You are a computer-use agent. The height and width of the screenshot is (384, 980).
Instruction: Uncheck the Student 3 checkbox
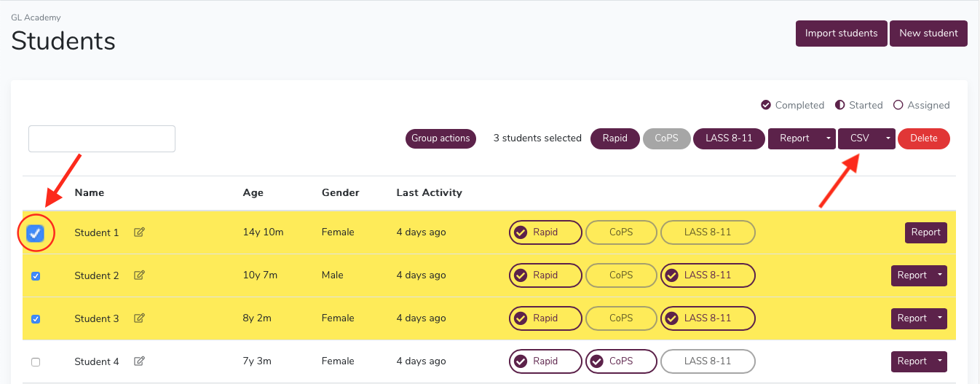tap(36, 319)
